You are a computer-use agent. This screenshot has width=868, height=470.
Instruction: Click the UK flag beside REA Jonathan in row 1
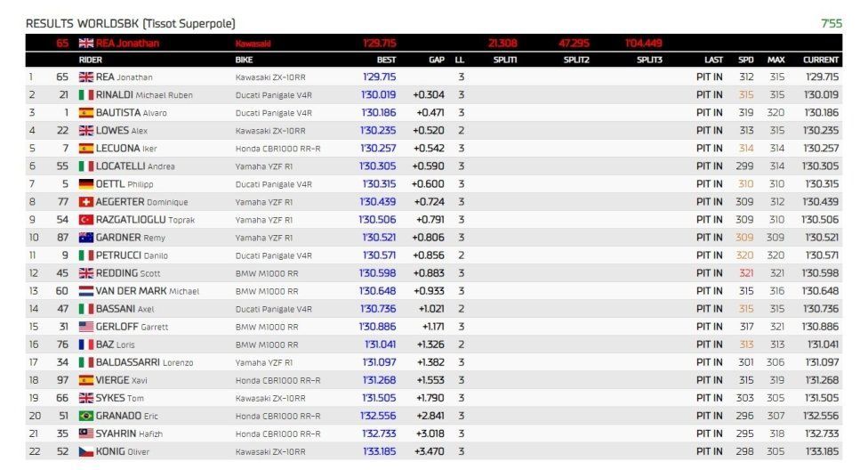(85, 77)
